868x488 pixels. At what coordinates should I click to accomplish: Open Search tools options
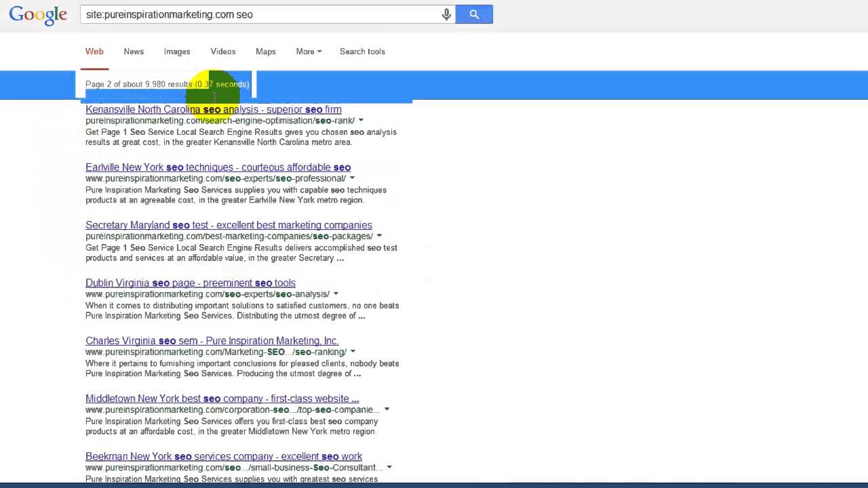[362, 52]
